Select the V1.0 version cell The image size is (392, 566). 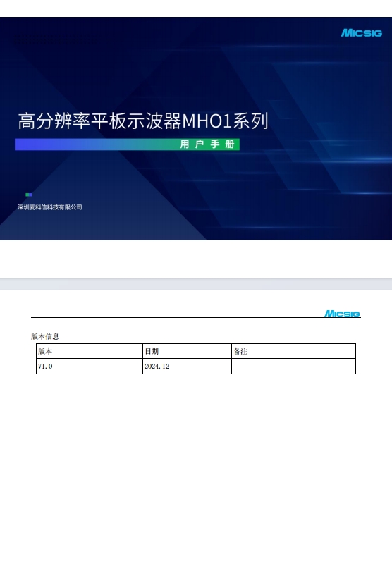coord(90,366)
